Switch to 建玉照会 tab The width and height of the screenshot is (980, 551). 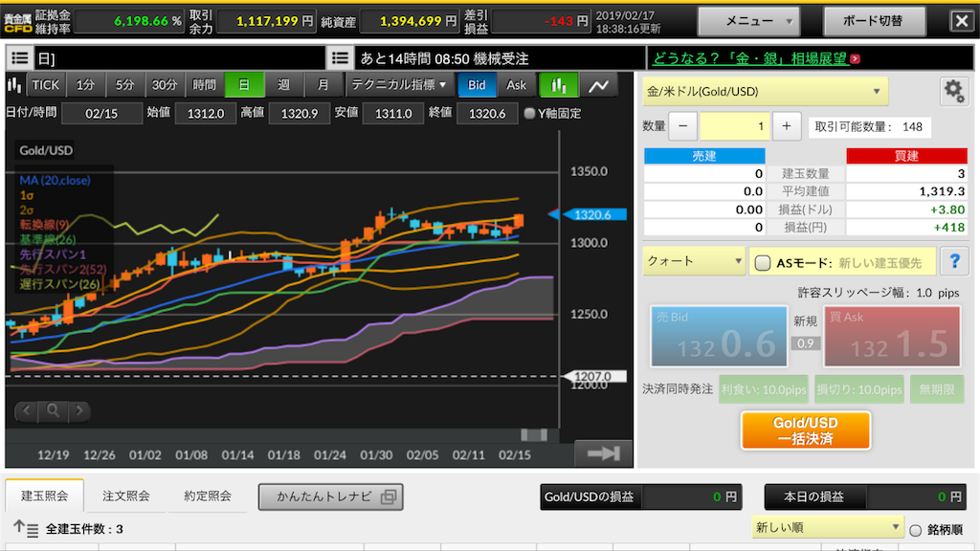(44, 496)
